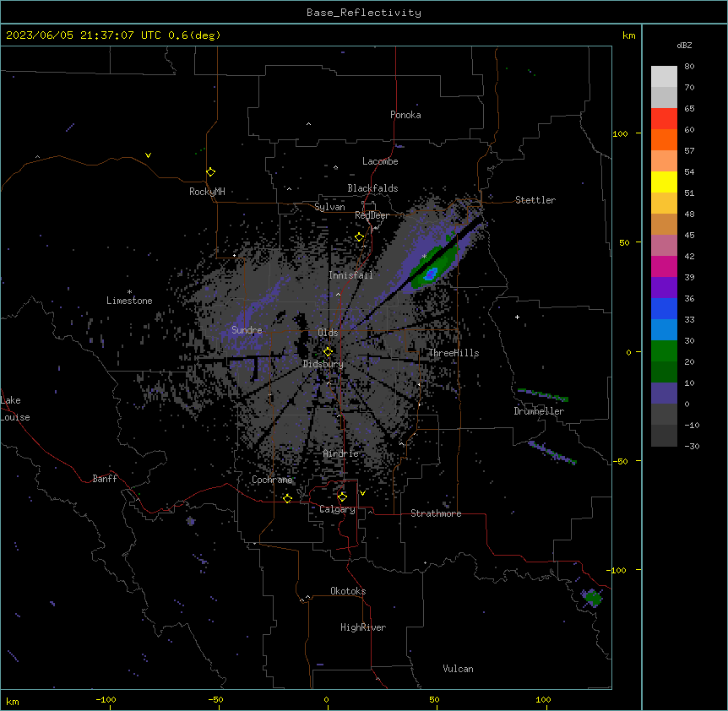Click the Stettler city label
This screenshot has height=711, width=728.
tap(535, 200)
